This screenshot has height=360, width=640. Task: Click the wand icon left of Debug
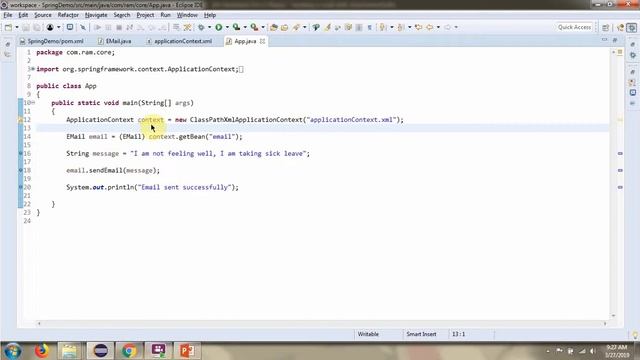click(x=187, y=27)
